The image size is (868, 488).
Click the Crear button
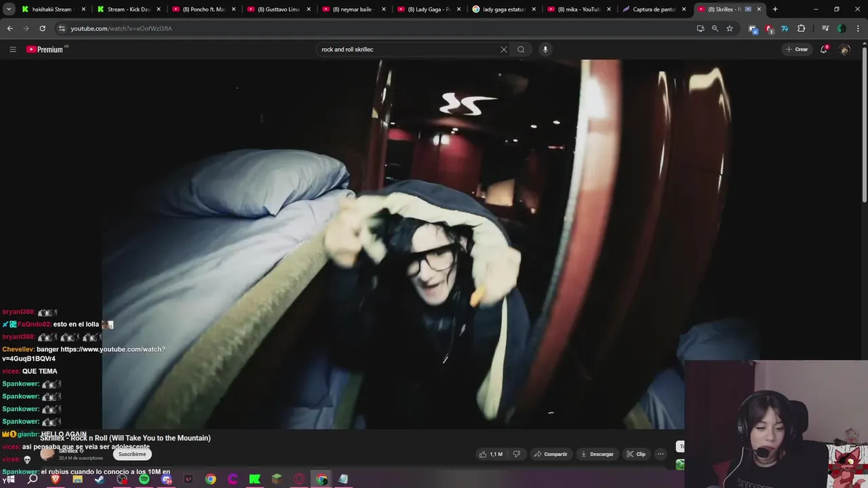pyautogui.click(x=797, y=49)
